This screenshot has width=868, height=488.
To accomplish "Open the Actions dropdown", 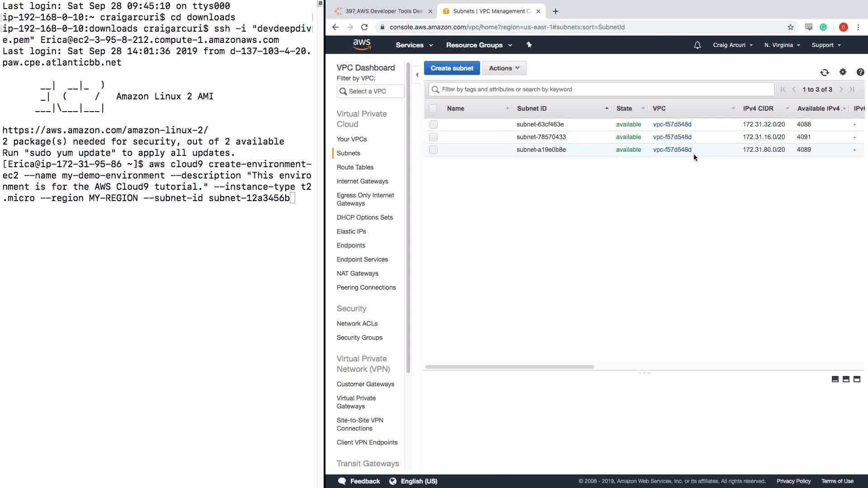I will pyautogui.click(x=504, y=68).
